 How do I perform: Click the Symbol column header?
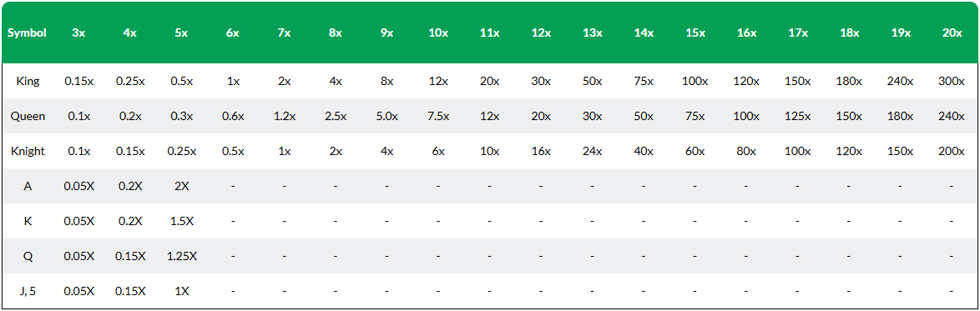(x=27, y=33)
